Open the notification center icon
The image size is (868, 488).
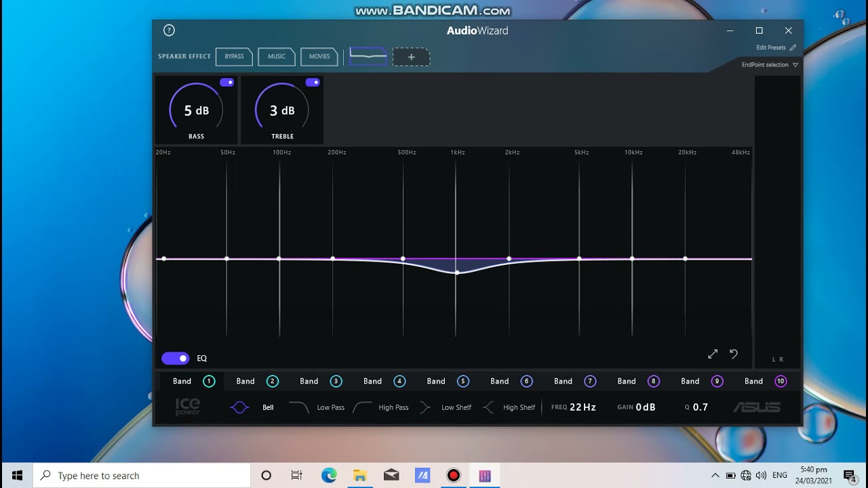tap(849, 475)
